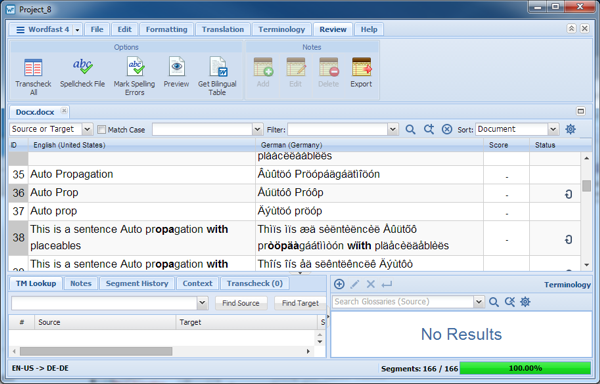Close the Docx.docx tab
This screenshot has height=384, width=600.
point(64,111)
